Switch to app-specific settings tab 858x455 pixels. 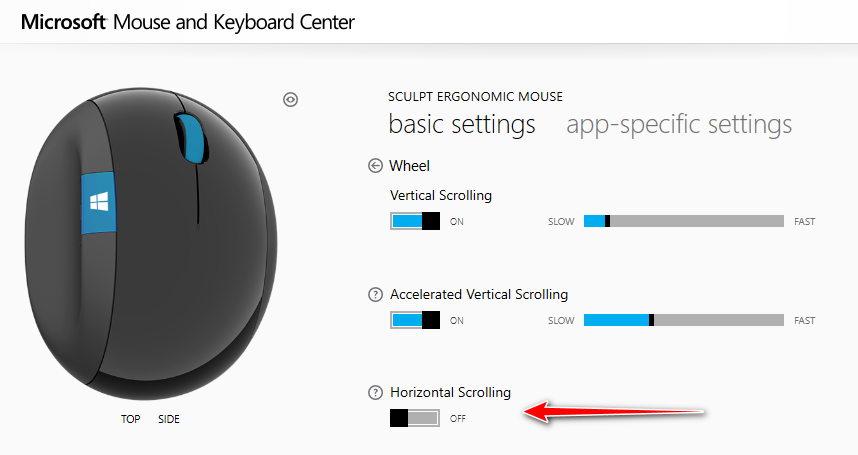[x=679, y=125]
